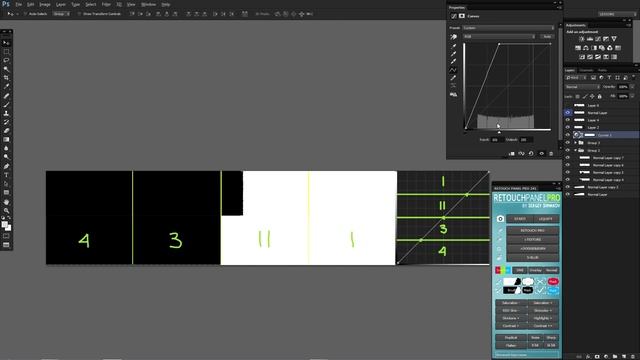Viewport: 640px width, 360px height.
Task: Toggle visibility of Group 2
Action: coord(567,150)
